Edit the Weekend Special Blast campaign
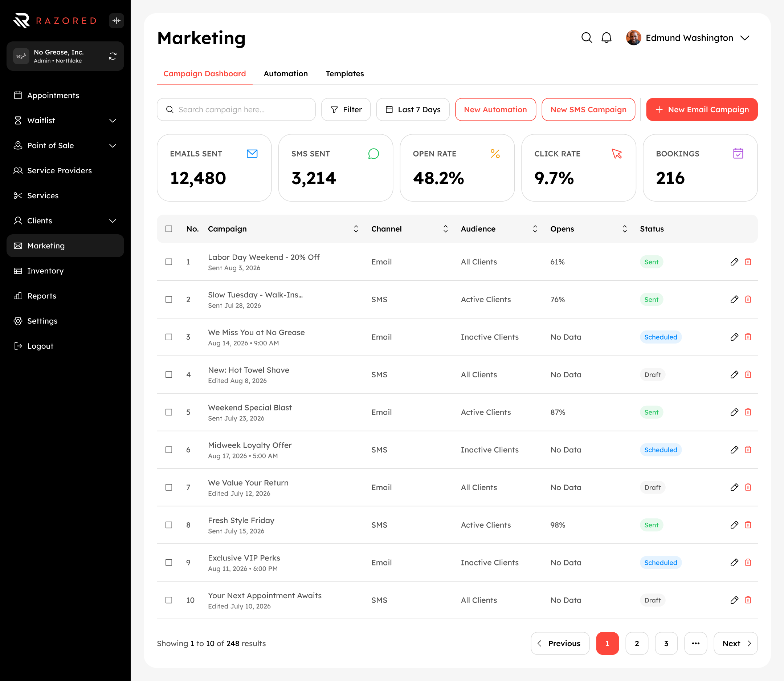Viewport: 784px width, 681px height. pyautogui.click(x=734, y=412)
